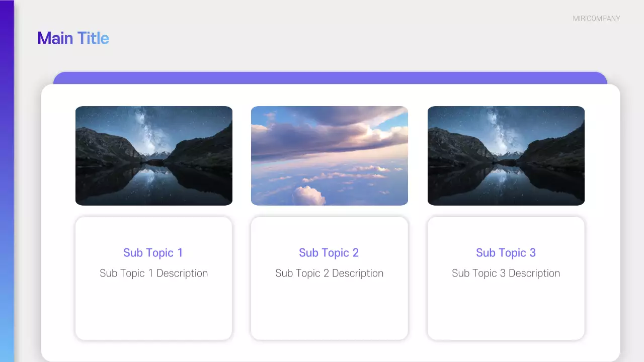Open the Sub Topic 3 mountain lake image
This screenshot has height=362, width=644.
[x=506, y=155]
